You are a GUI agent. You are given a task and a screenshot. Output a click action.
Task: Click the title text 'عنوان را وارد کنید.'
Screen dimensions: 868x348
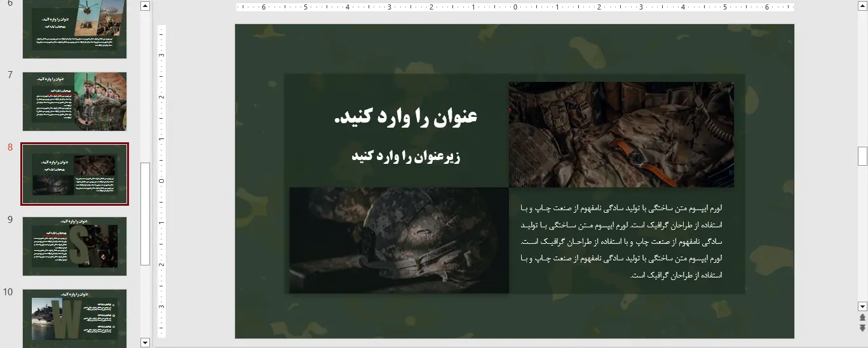tap(405, 117)
